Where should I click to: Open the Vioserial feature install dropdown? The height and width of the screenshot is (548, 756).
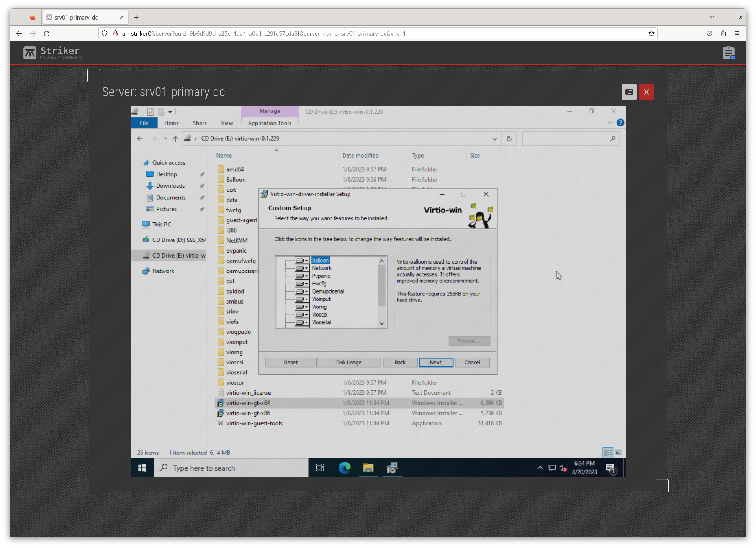coord(302,322)
